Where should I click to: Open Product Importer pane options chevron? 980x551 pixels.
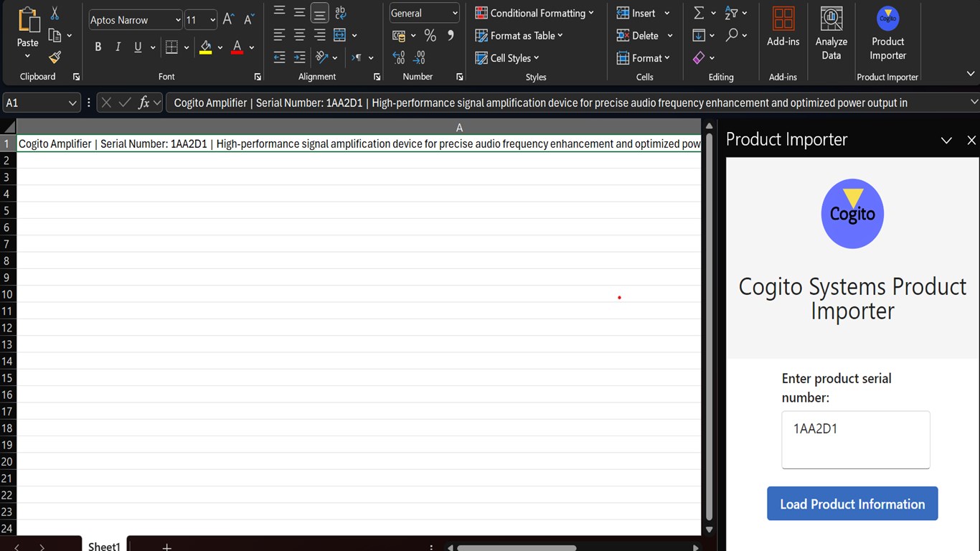coord(946,141)
